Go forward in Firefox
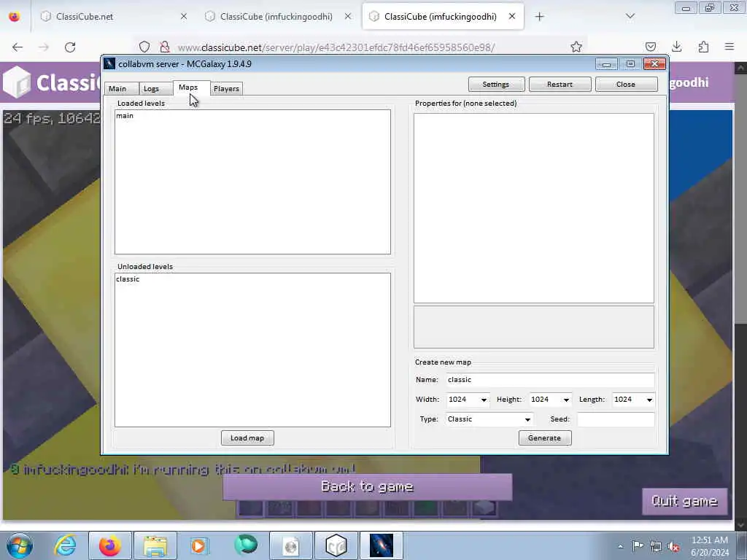The height and width of the screenshot is (560, 747). click(x=44, y=47)
